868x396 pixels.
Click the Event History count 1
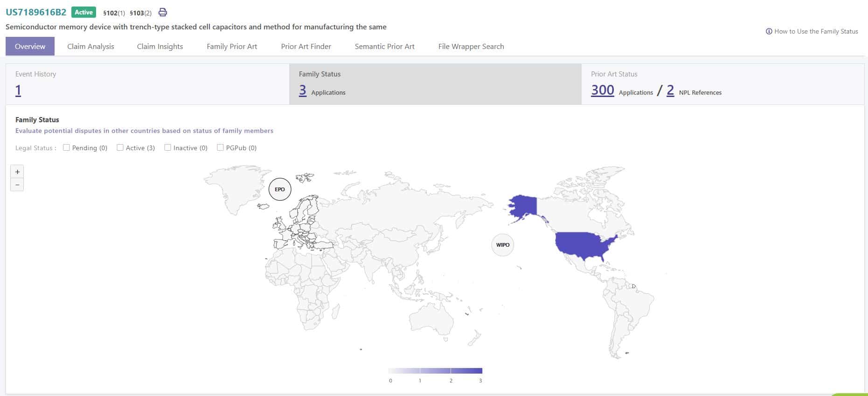tap(18, 90)
